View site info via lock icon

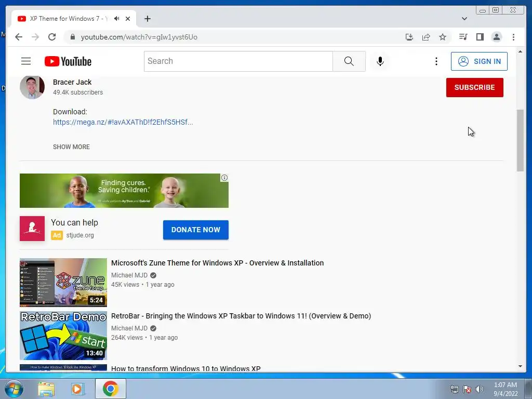72,37
